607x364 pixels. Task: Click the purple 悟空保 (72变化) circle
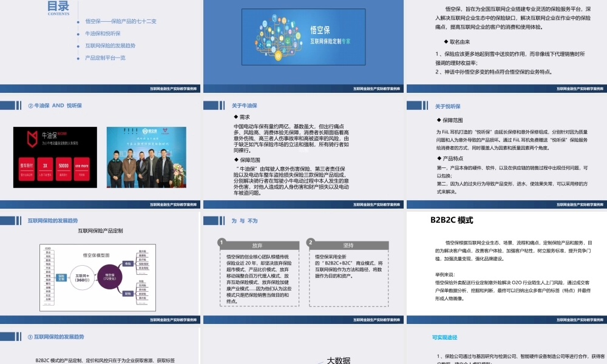click(109, 277)
